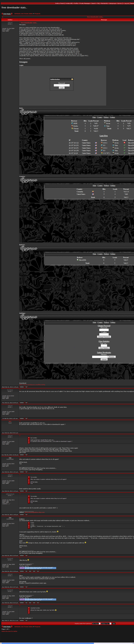Click the Firefox icon in browser stats
The width and height of the screenshot is (134, 644).
point(72,126)
